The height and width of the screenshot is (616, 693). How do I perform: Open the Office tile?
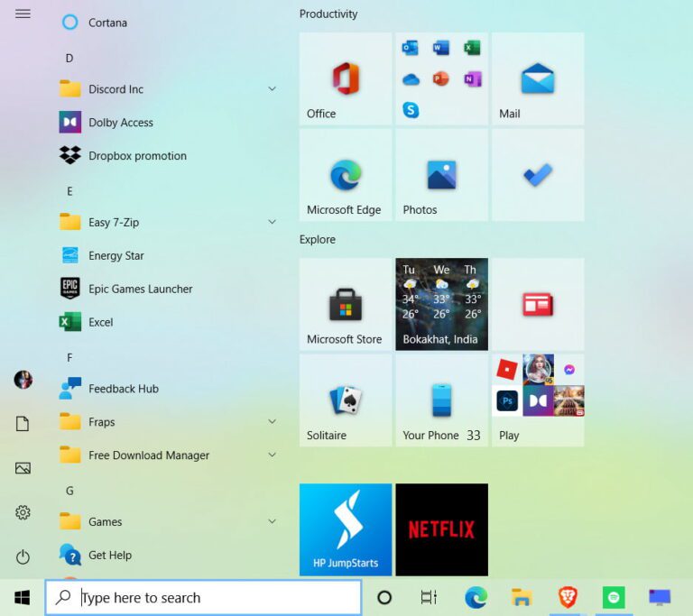[x=346, y=78]
